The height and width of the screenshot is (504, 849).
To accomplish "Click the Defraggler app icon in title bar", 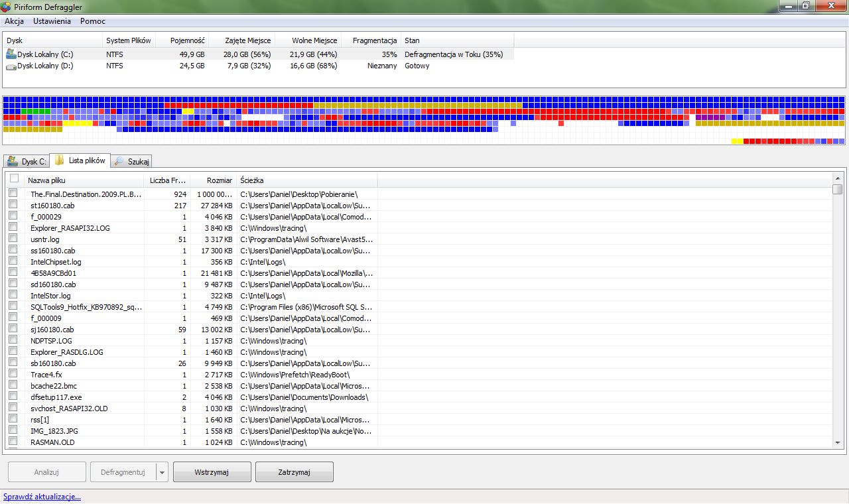I will [x=5, y=7].
